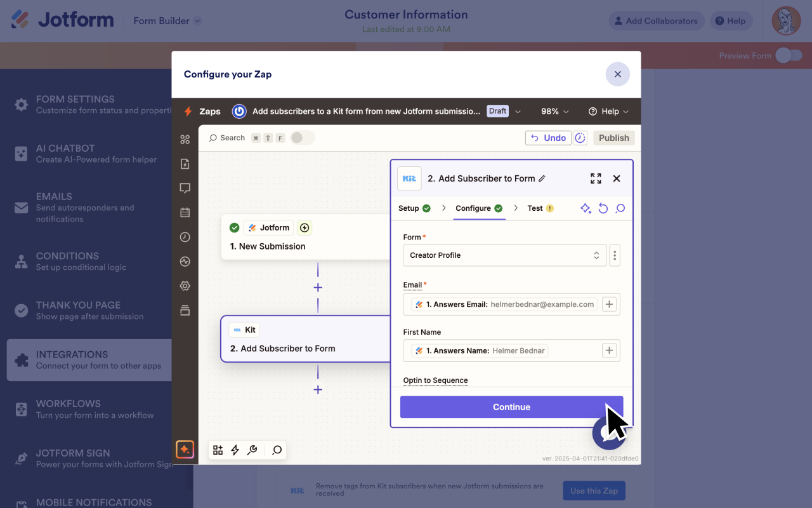812x508 pixels.
Task: Click the refresh/revert icon near the Test tab
Action: [603, 208]
